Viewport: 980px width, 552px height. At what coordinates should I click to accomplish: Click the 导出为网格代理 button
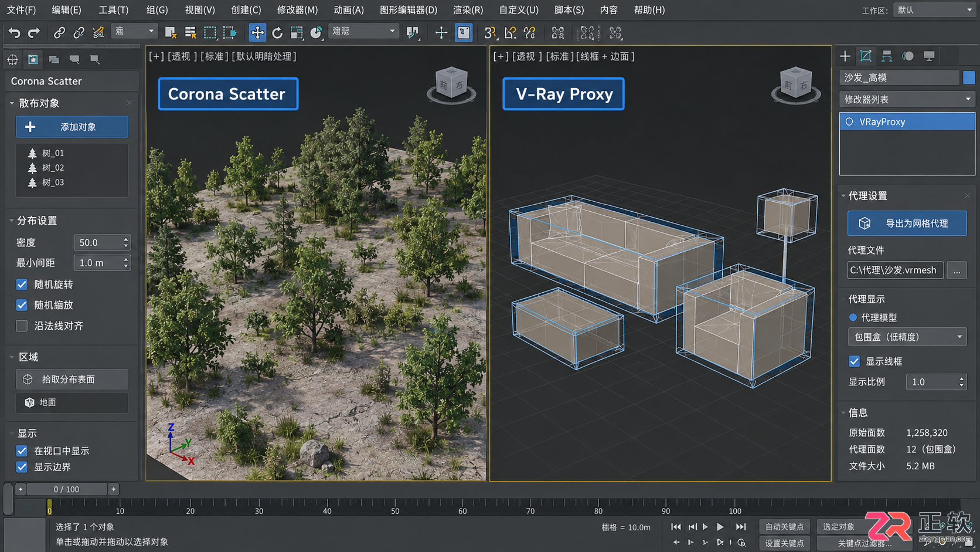point(907,223)
